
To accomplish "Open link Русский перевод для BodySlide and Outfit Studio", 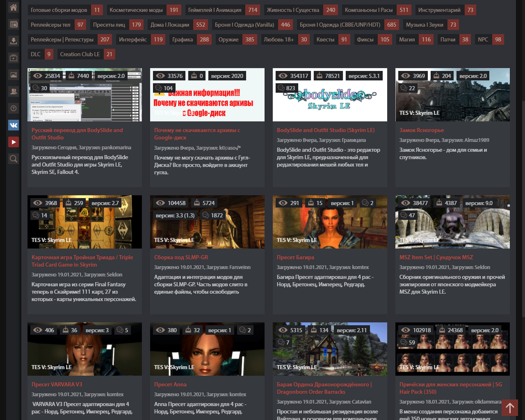I will click(x=77, y=134).
